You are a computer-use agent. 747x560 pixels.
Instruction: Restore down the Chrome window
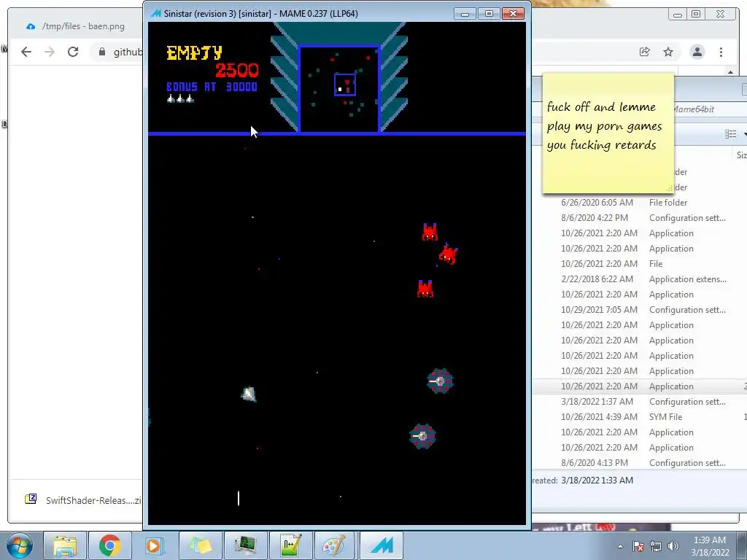pos(696,15)
